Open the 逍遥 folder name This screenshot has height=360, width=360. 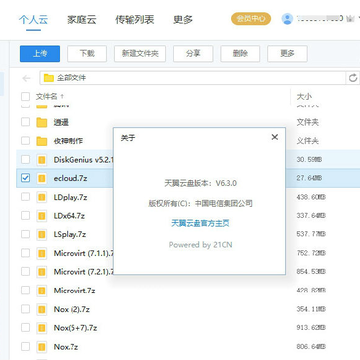click(x=61, y=122)
